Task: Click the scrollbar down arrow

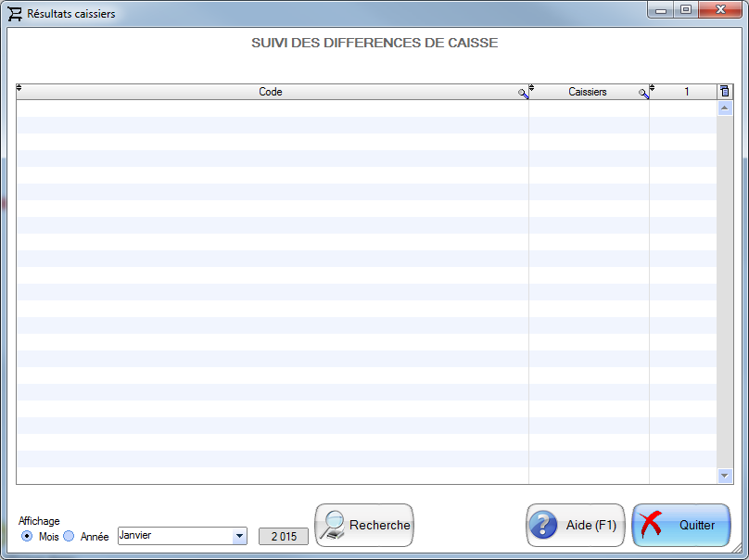Action: coord(724,475)
